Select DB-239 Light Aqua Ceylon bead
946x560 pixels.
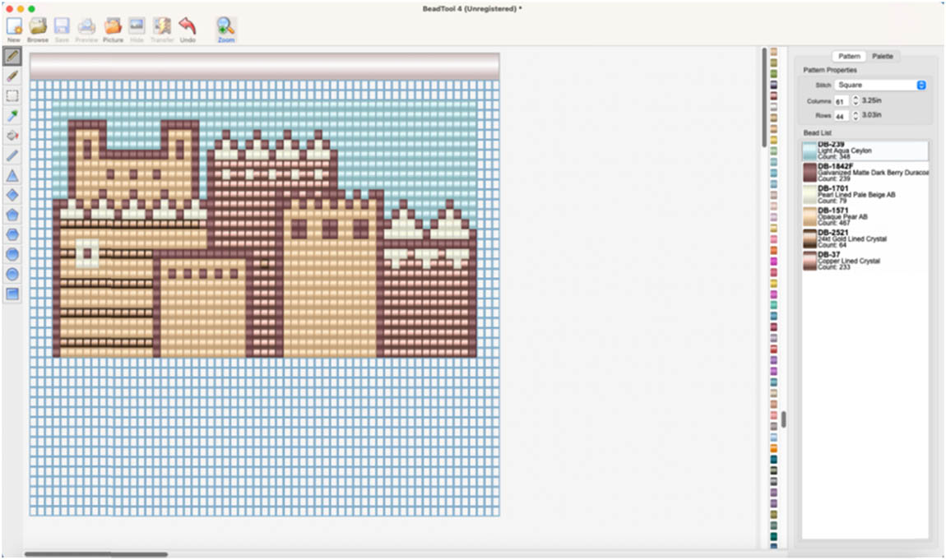click(865, 150)
